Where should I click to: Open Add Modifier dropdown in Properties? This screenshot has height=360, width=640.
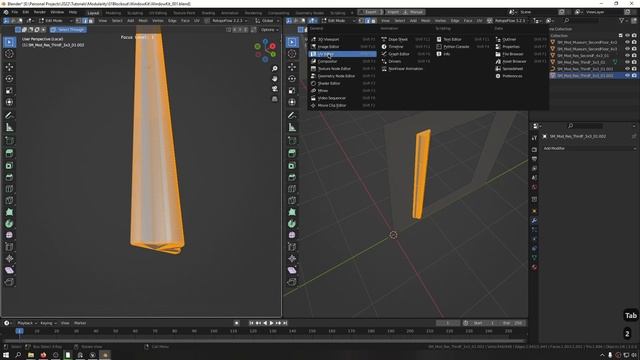click(588, 149)
